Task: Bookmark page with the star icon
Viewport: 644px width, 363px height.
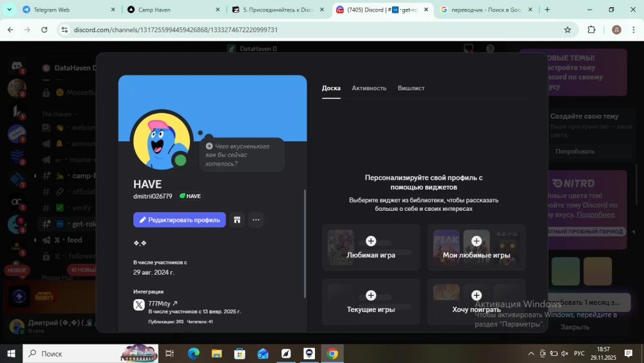Action: (x=567, y=30)
